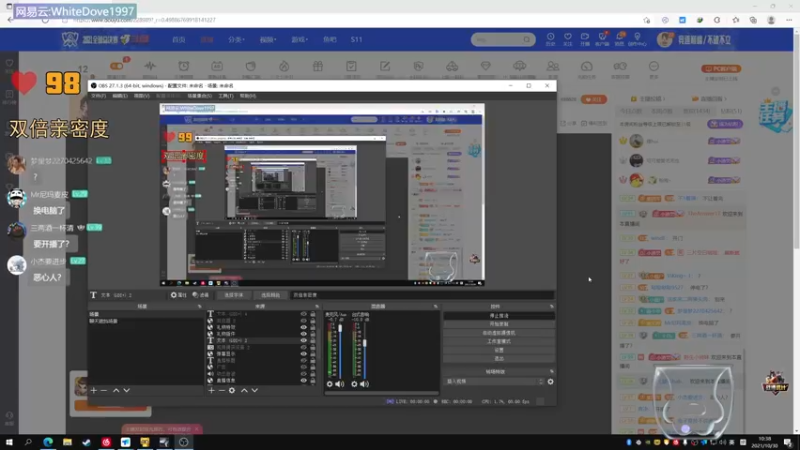Image resolution: width=800 pixels, height=450 pixels.
Task: Toggle the orange switch in Douyu streamer toolbar
Action: 117,66
